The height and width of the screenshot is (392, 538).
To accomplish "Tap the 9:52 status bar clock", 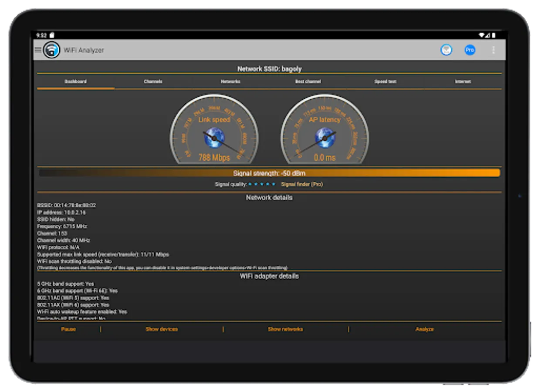I will (41, 35).
